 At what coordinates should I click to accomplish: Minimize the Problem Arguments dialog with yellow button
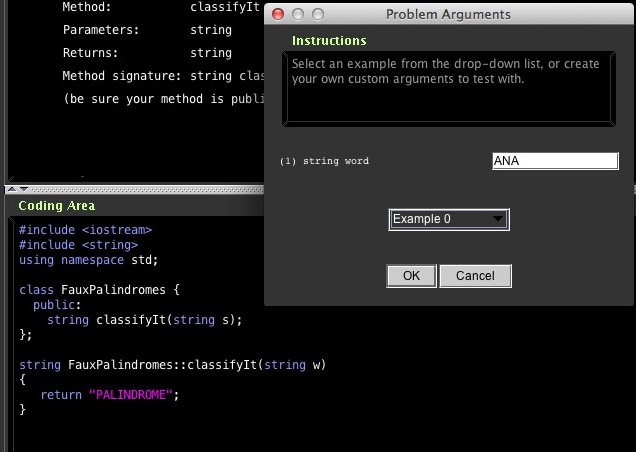tap(299, 14)
